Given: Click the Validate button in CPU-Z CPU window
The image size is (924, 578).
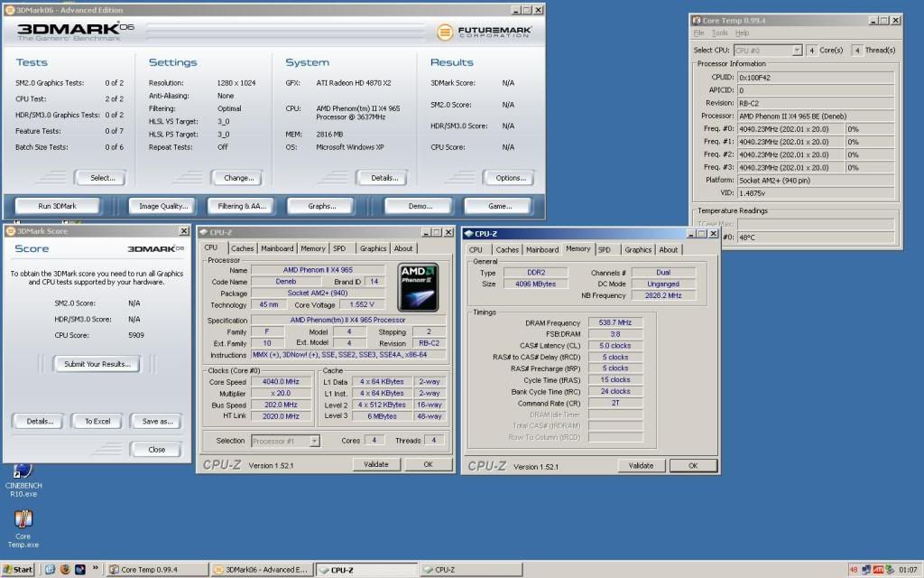Looking at the screenshot, I should point(375,464).
